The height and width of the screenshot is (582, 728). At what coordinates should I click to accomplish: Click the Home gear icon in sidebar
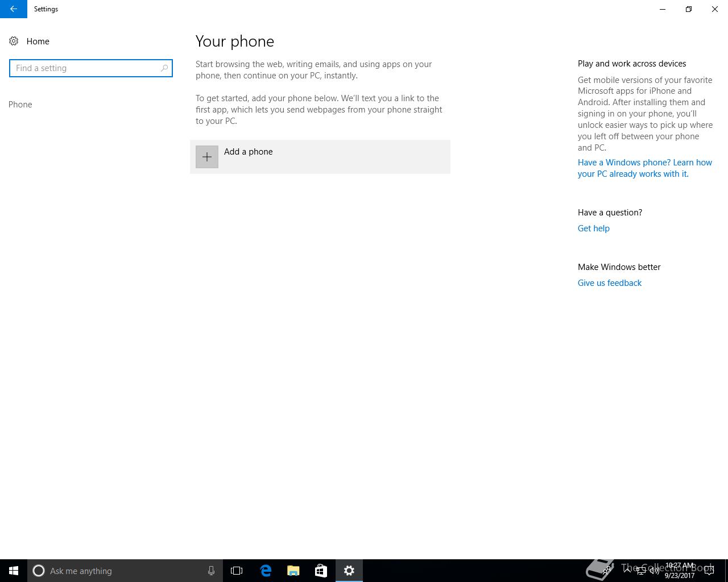point(14,41)
